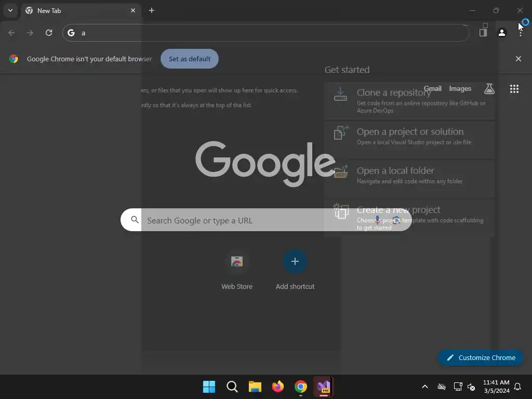Open the clock showing 11:41 AM

[496, 387]
